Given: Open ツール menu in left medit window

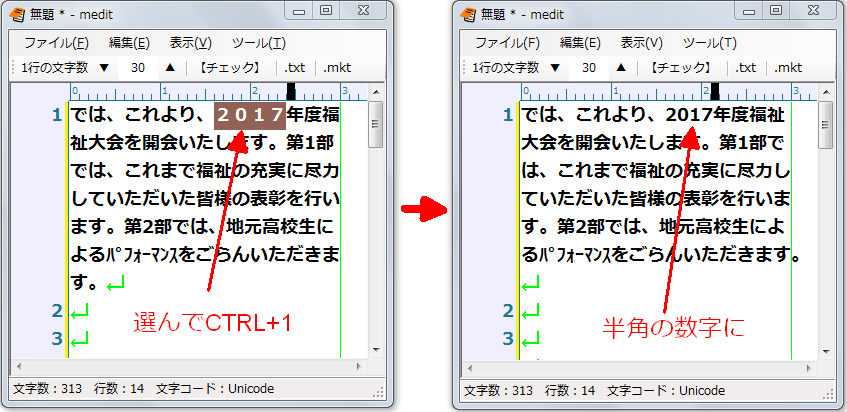Looking at the screenshot, I should click(259, 43).
